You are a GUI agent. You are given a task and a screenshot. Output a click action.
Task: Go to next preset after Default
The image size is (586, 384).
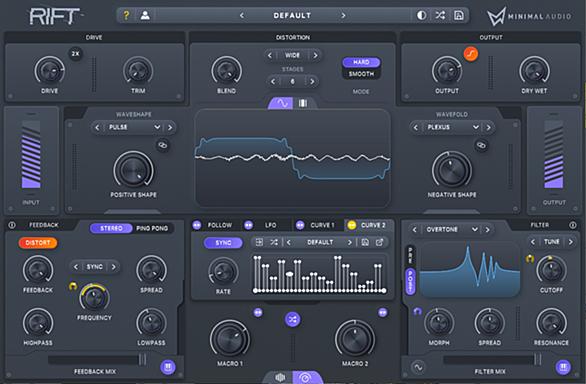(343, 16)
